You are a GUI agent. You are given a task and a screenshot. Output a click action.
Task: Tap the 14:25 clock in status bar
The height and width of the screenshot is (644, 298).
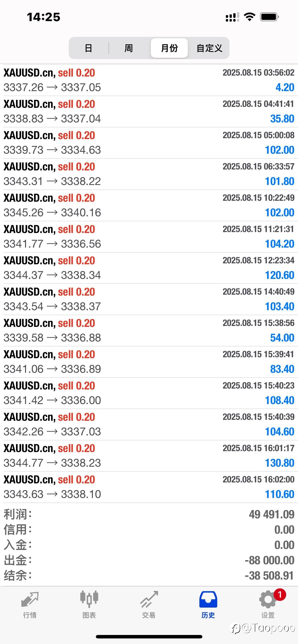(44, 17)
